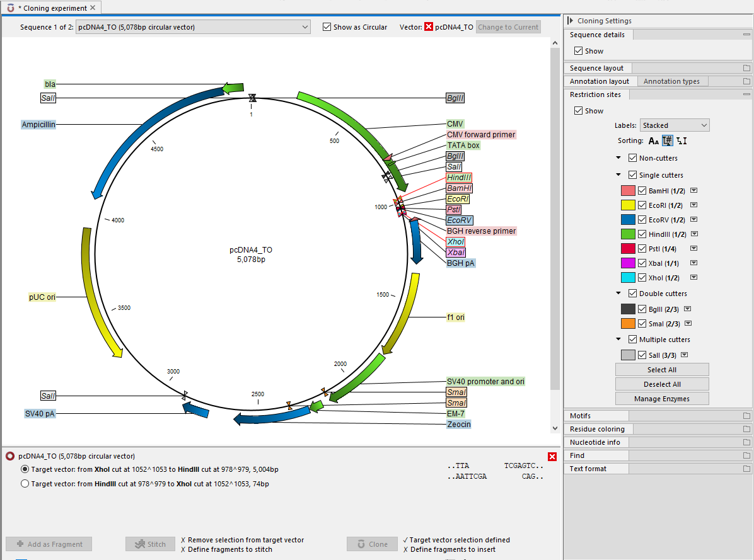The image size is (754, 560).
Task: Click the BamHI red color swatch
Action: point(628,191)
